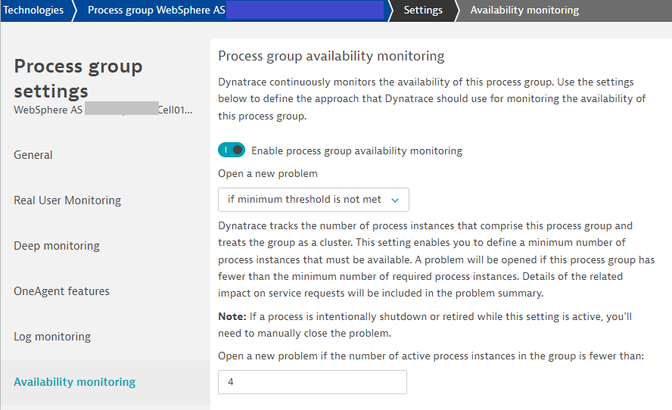Open General settings in the sidebar
This screenshot has width=672, height=410.
click(33, 155)
